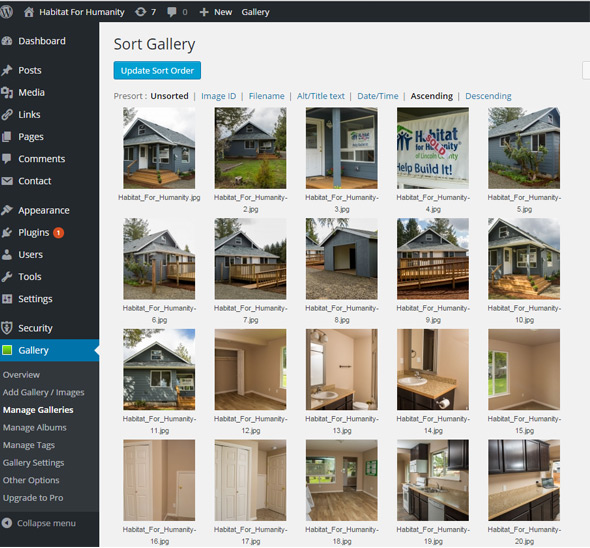
Task: Click the Appearance paintbrush icon
Action: pos(7,210)
